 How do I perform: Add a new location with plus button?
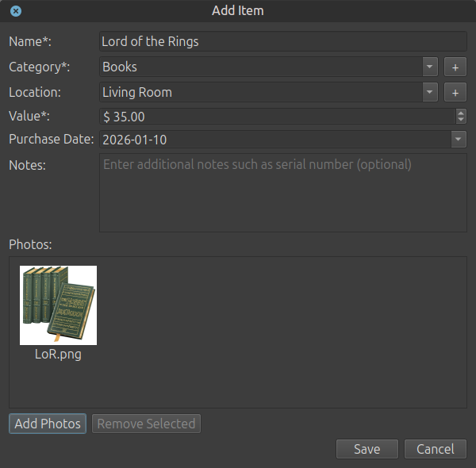coord(455,92)
